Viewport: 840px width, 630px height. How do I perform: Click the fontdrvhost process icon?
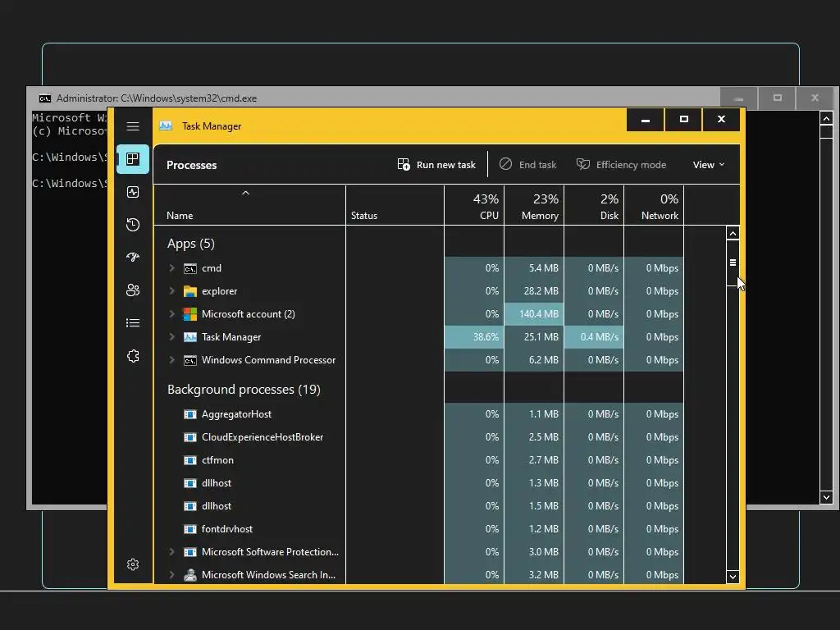click(x=190, y=529)
